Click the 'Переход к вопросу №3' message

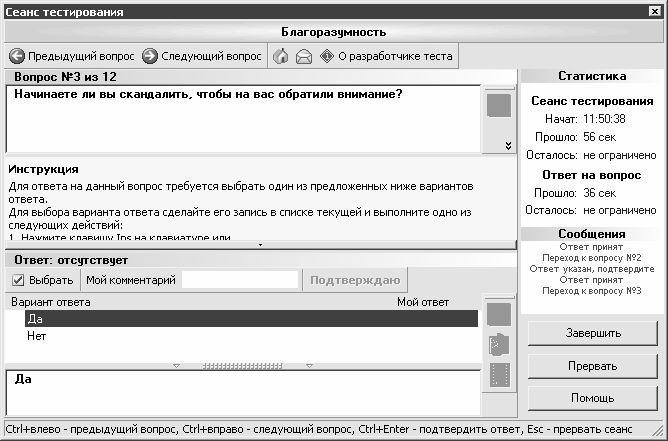(592, 291)
